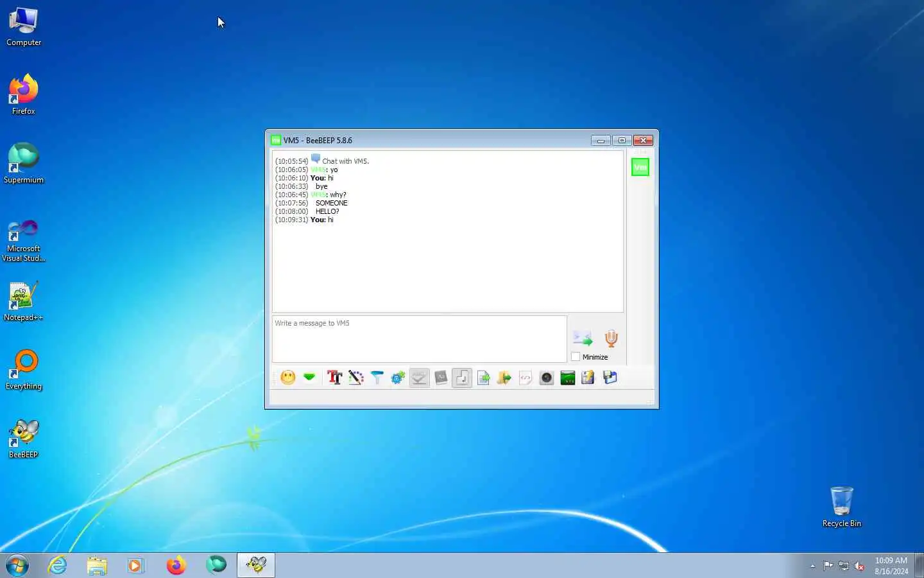Maximize the BeeBEEP window
Screen dimensions: 924x578
[x=622, y=140]
